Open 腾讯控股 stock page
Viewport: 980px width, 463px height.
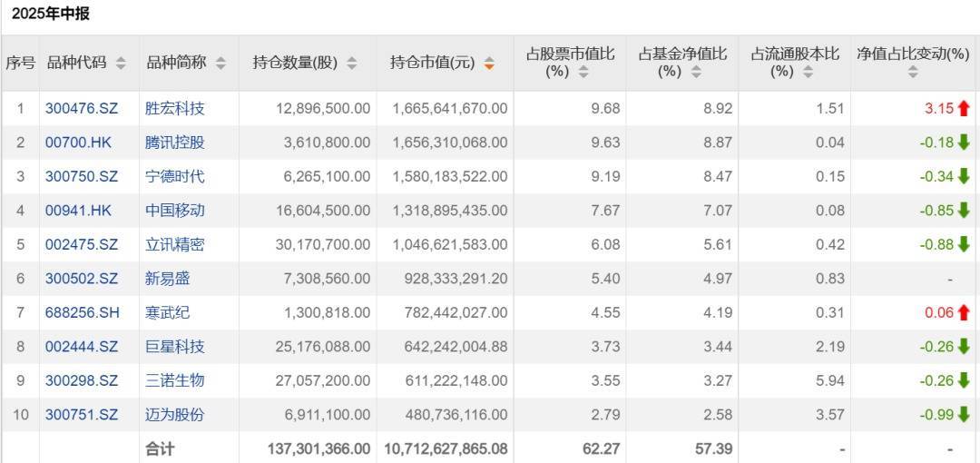tap(175, 143)
